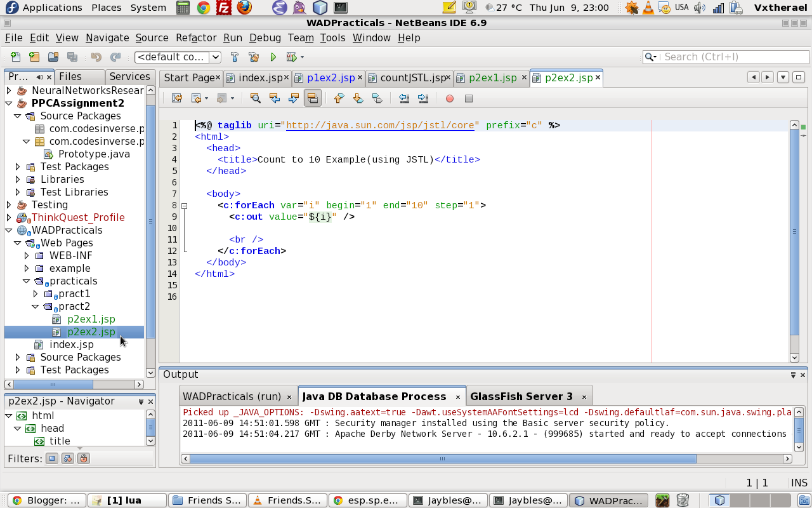The height and width of the screenshot is (508, 812).
Task: Open the Refactor menu
Action: pos(196,37)
